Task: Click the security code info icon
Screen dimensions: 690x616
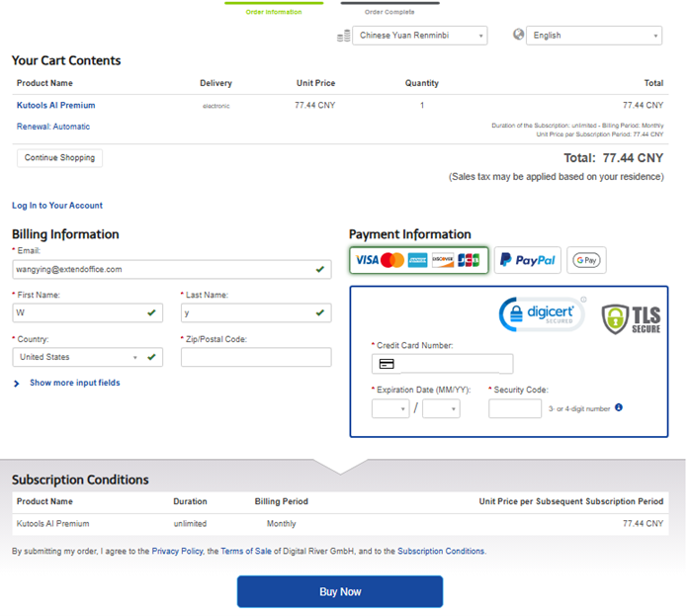Action: pos(619,407)
